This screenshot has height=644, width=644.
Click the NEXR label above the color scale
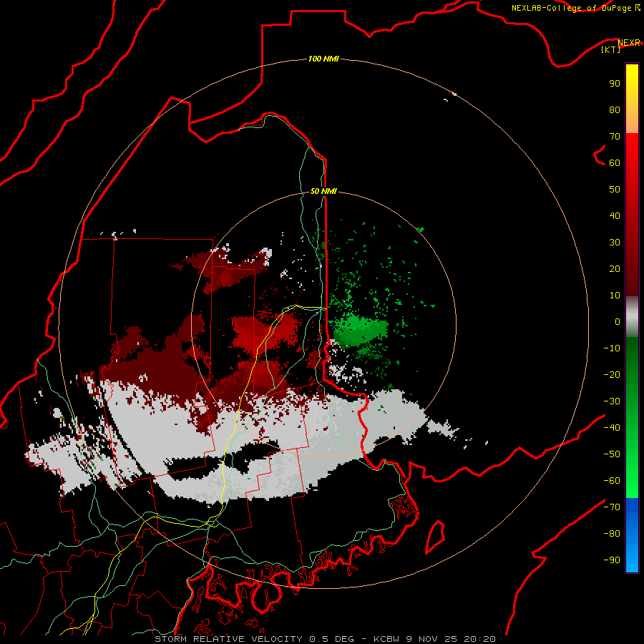click(629, 42)
